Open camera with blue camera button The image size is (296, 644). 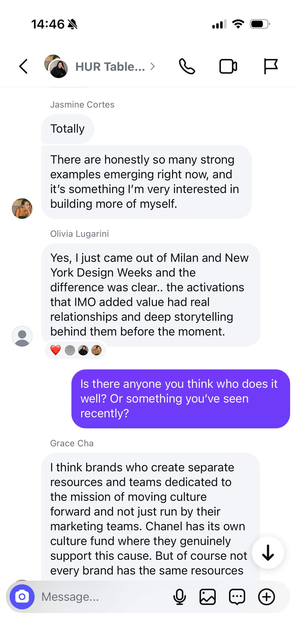click(22, 597)
